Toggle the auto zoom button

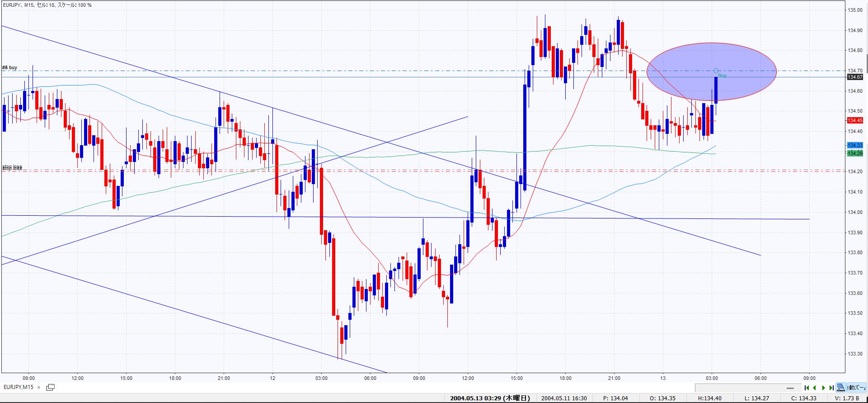pyautogui.click(x=857, y=388)
